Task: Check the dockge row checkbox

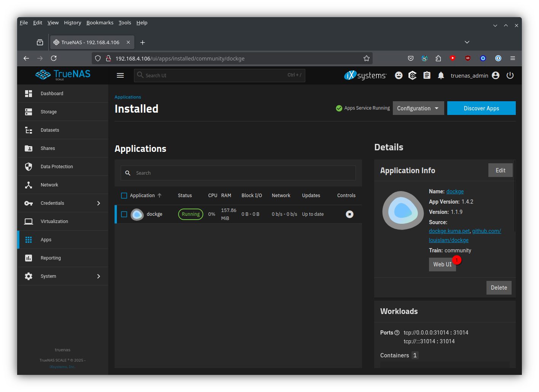Action: [x=124, y=214]
